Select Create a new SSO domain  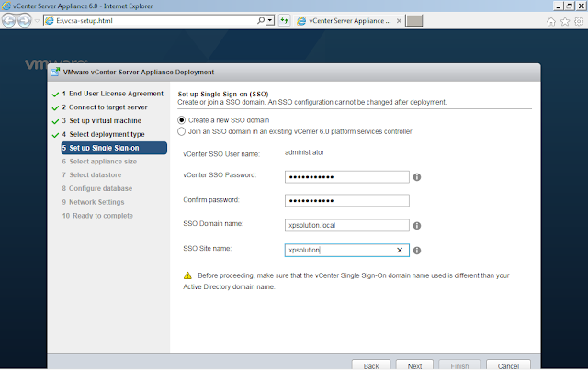182,120
